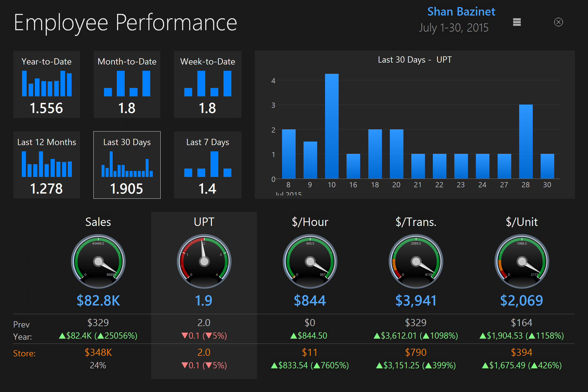The width and height of the screenshot is (588, 392).
Task: Click the Store $348K sales figure
Action: point(98,352)
